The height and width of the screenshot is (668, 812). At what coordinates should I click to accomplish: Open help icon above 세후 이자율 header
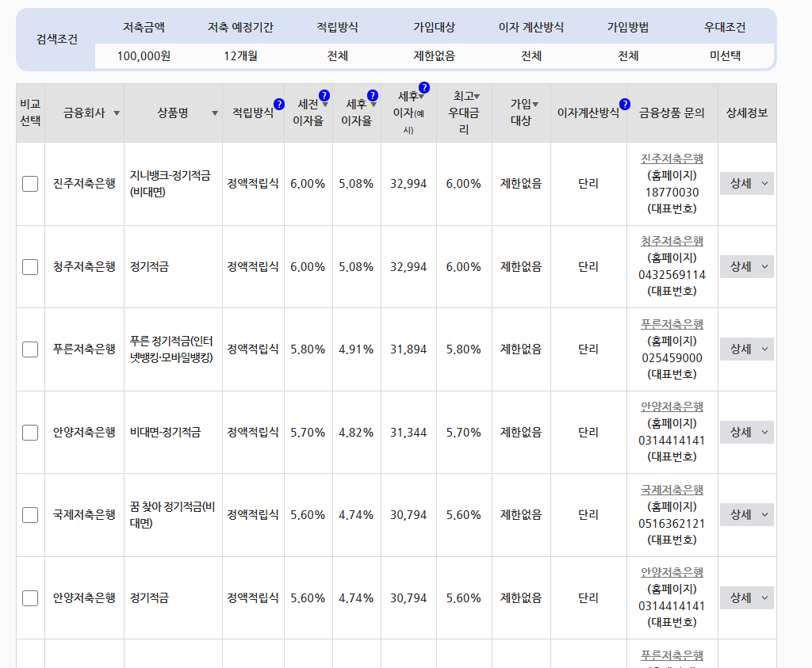pos(373,95)
